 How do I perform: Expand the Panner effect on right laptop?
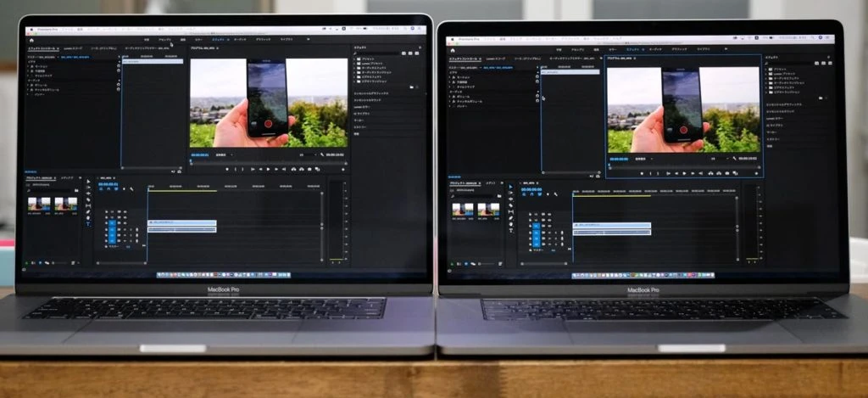click(x=449, y=106)
